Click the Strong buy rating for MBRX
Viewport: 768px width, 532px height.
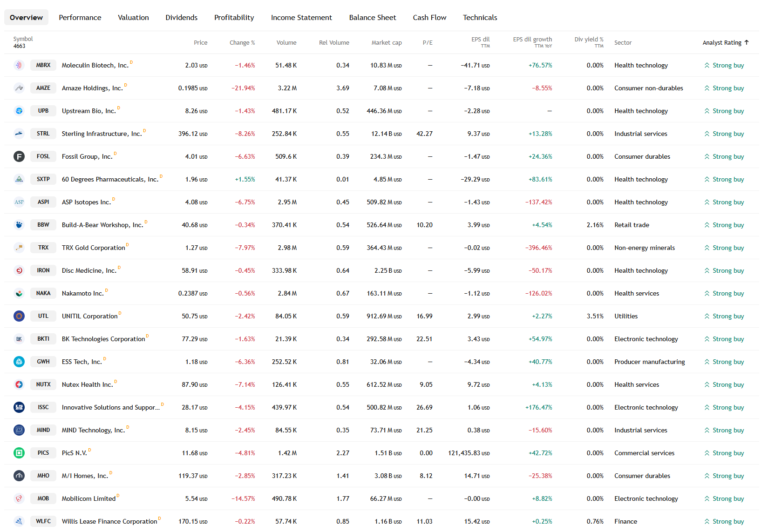pos(724,65)
